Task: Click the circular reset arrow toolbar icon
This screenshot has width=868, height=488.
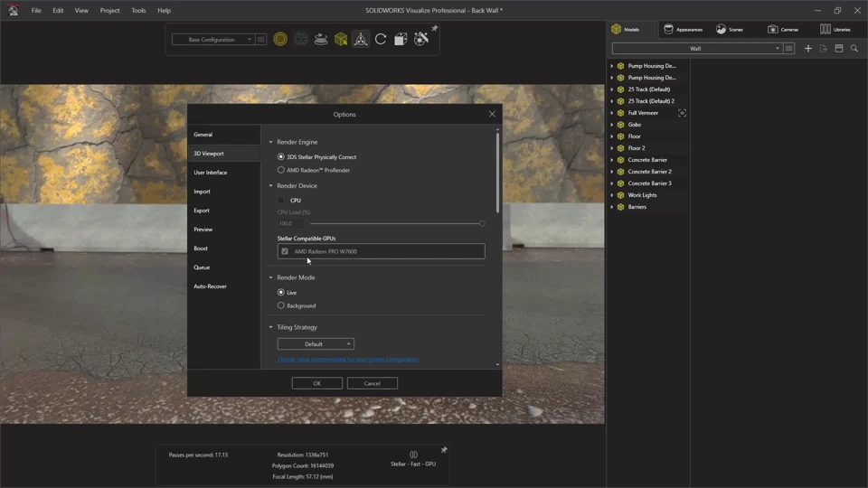Action: click(381, 40)
